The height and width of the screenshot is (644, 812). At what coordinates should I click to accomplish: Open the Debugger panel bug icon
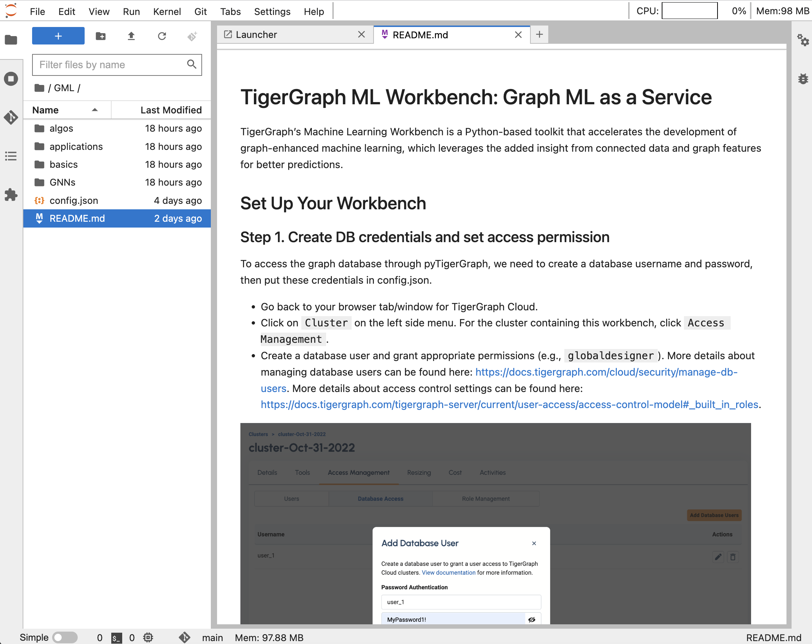click(803, 79)
